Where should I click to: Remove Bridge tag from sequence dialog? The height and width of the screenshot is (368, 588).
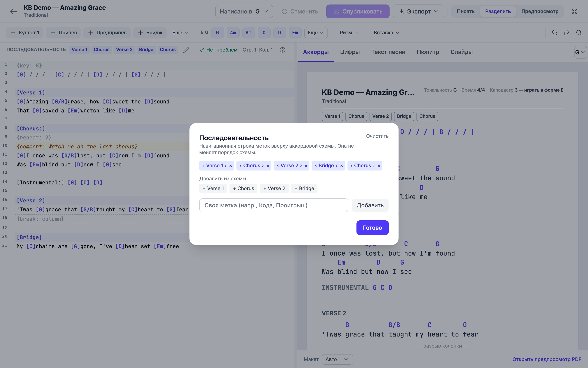tap(342, 166)
